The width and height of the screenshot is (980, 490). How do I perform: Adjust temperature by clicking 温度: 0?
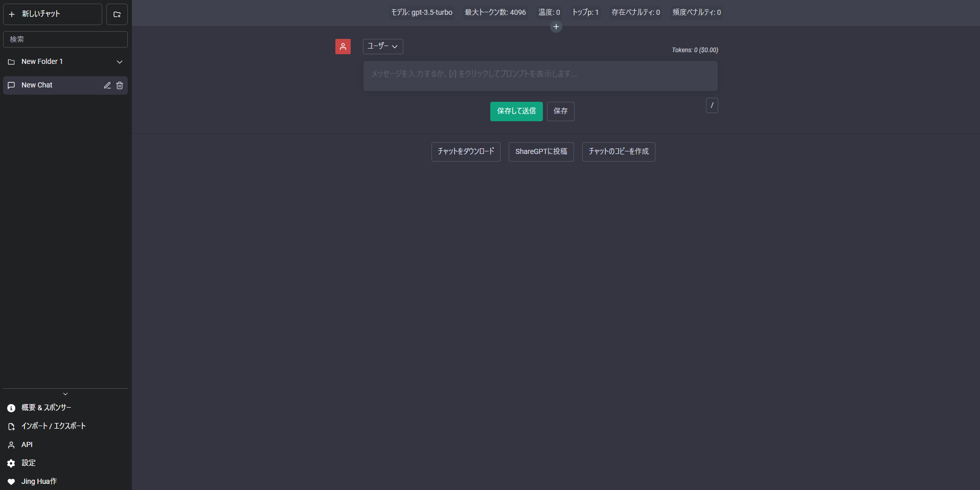click(549, 12)
